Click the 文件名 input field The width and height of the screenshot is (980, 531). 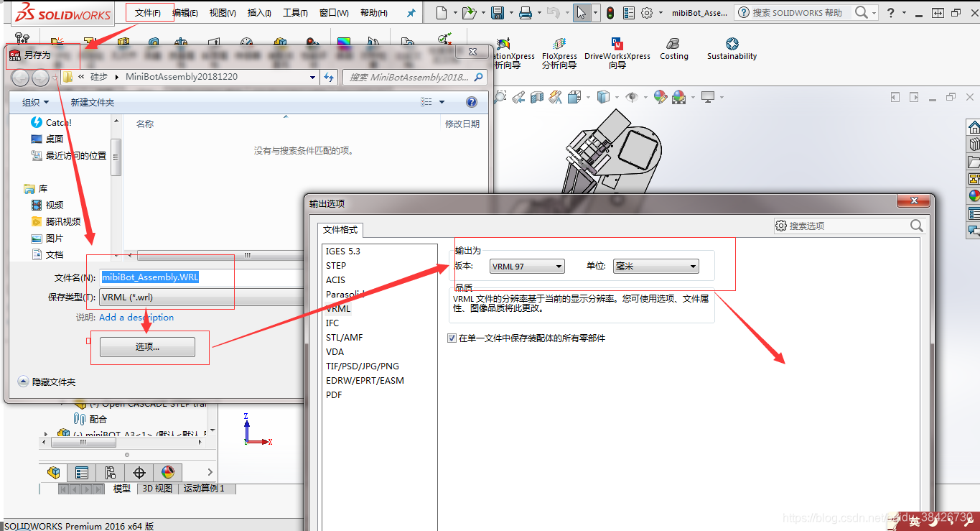[202, 277]
